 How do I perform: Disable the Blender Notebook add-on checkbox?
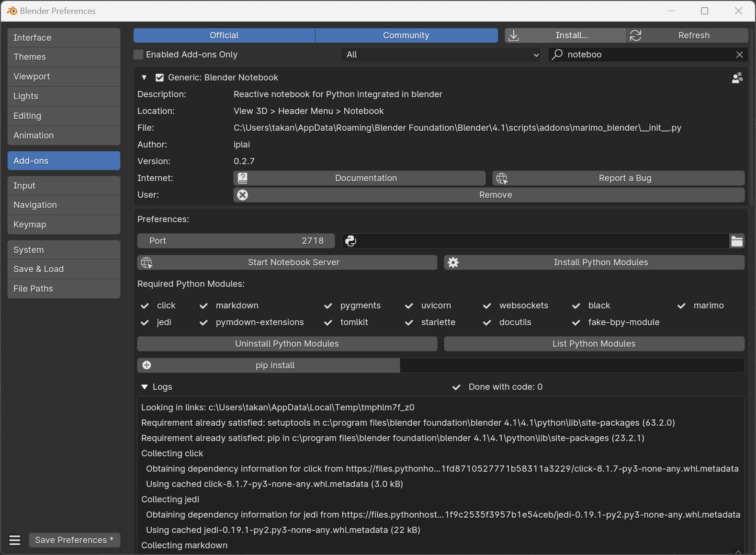[x=159, y=78]
